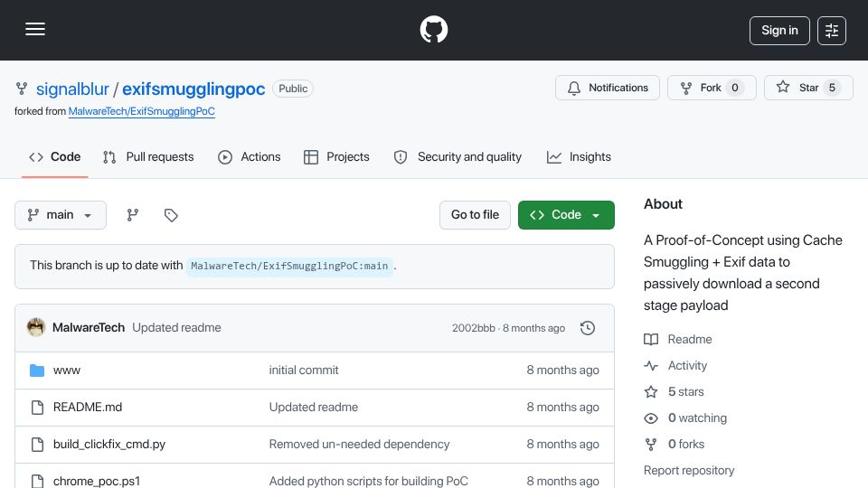Click the Public visibility label
The image size is (868, 488).
[x=293, y=89]
